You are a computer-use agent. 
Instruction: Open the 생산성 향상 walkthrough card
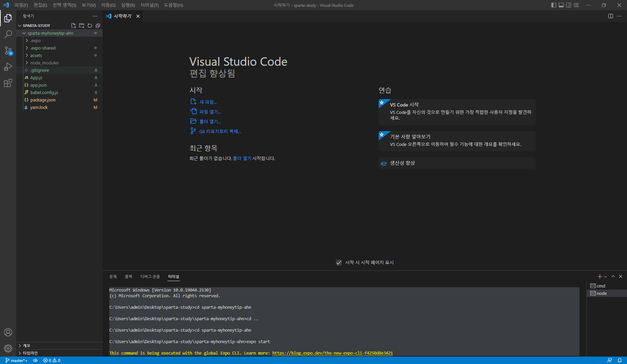pos(457,163)
